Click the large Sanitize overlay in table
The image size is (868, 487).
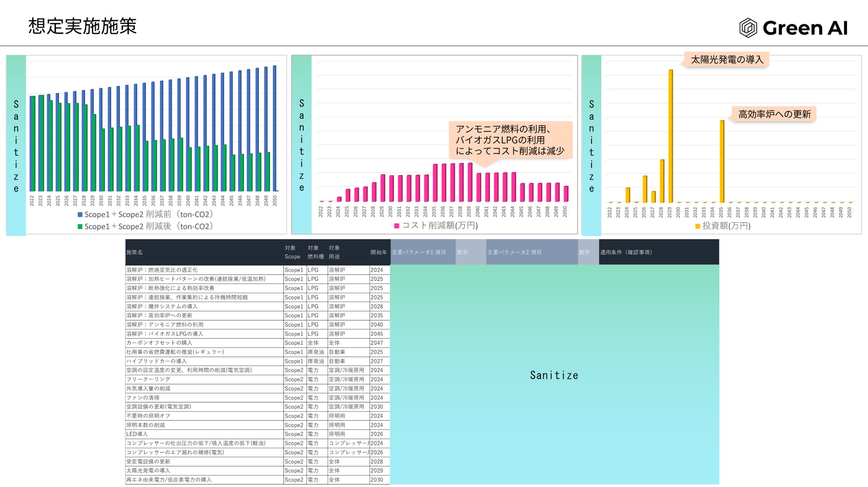click(554, 375)
